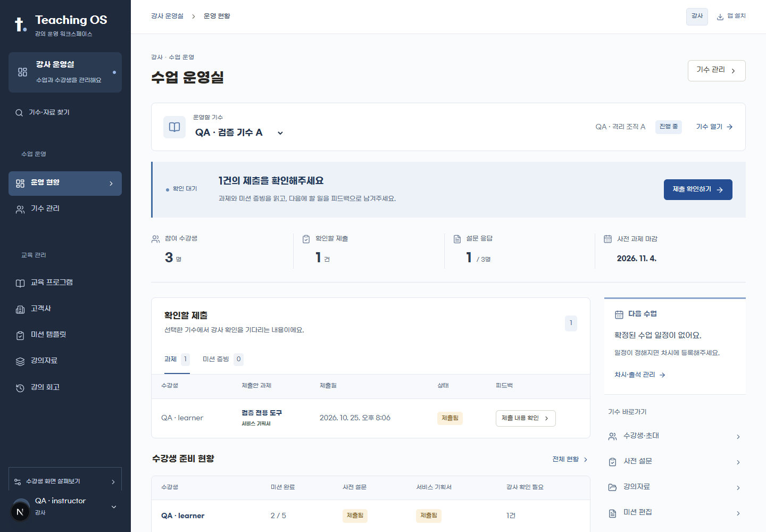Image resolution: width=766 pixels, height=532 pixels.
Task: Click the 강의자료 layers icon in sidebar
Action: (20, 361)
